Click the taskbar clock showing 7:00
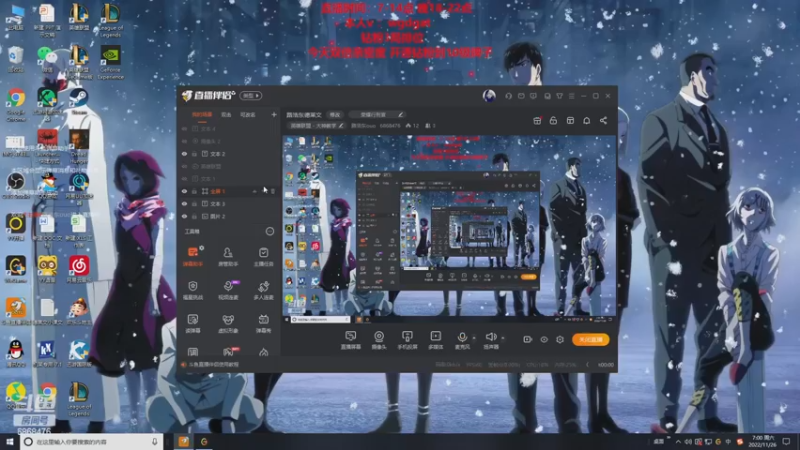800x450 pixels. click(763, 441)
